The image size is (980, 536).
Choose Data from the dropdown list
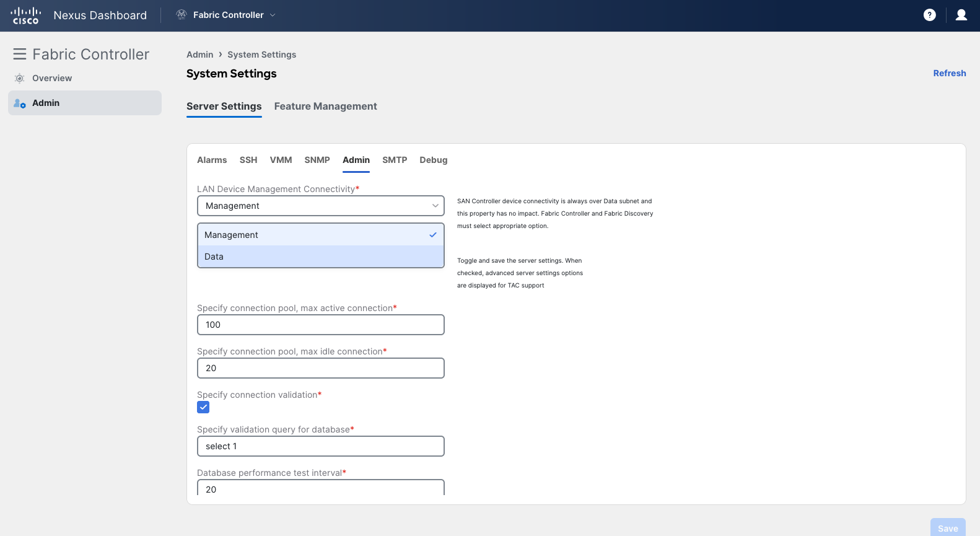pos(321,257)
